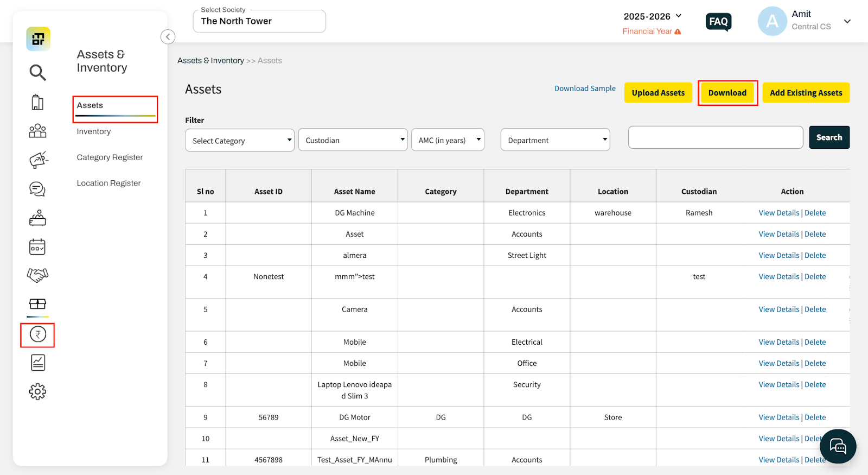868x475 pixels.
Task: Click the warehouse location cell
Action: click(613, 213)
